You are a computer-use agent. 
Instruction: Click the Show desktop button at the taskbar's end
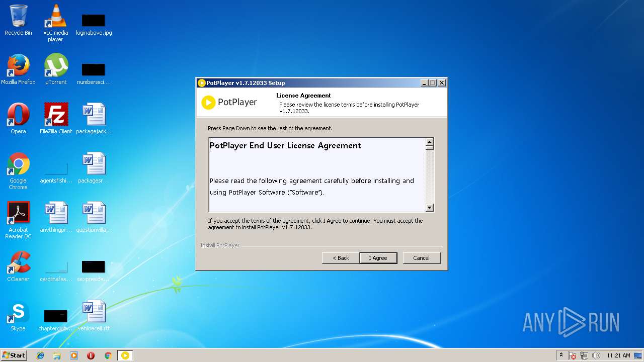pyautogui.click(x=638, y=355)
